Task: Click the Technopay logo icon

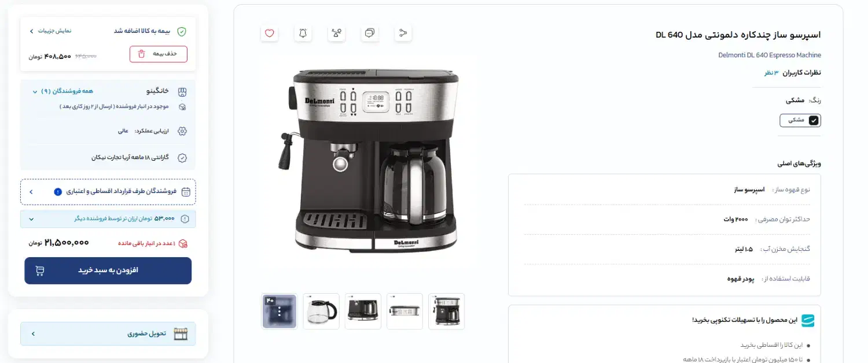Action: 807,320
